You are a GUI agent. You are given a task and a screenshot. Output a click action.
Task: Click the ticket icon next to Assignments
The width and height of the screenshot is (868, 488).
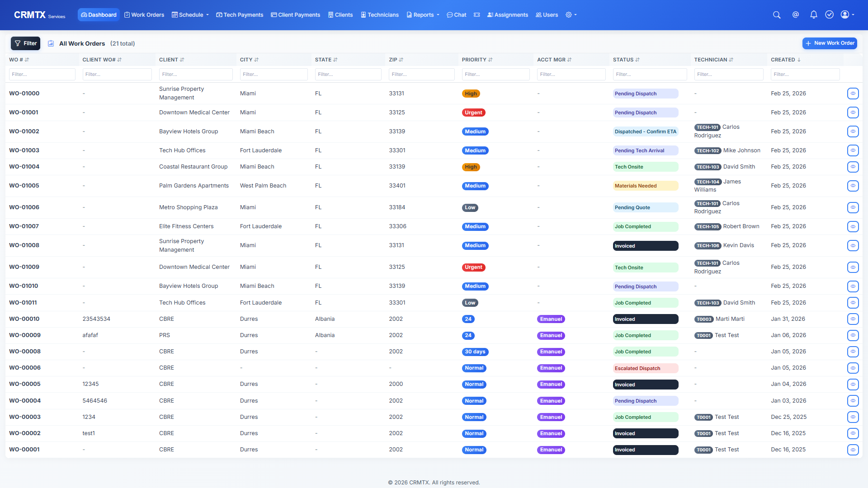pyautogui.click(x=477, y=15)
